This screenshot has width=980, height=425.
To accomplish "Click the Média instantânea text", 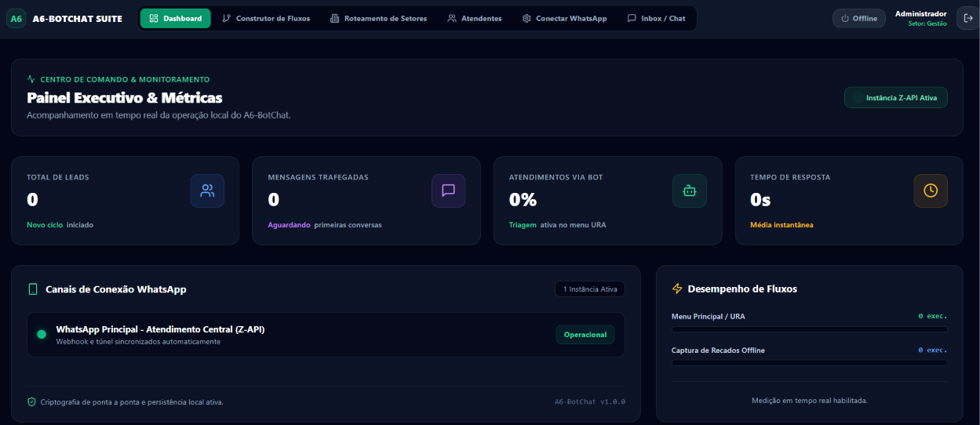I will pyautogui.click(x=781, y=225).
